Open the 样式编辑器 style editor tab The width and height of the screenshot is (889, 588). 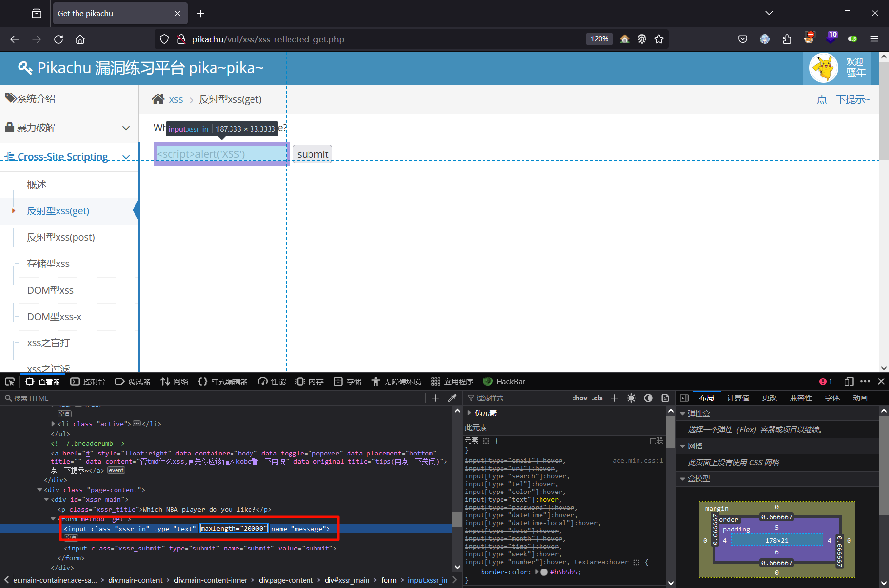pos(223,381)
